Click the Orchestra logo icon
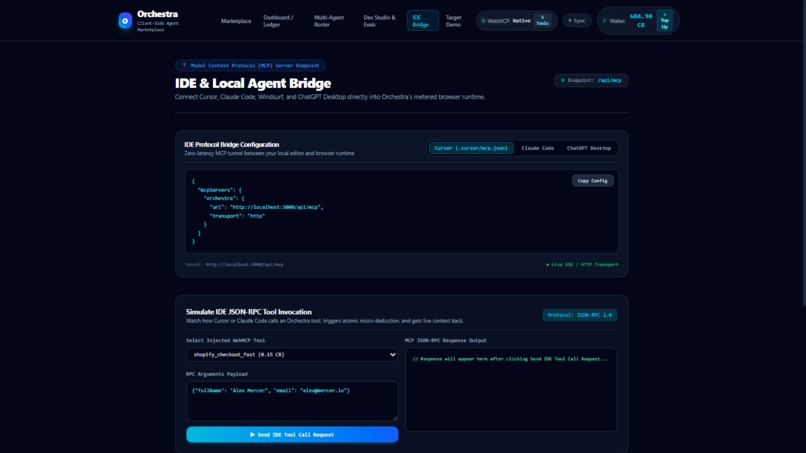The image size is (806, 453). (x=125, y=21)
